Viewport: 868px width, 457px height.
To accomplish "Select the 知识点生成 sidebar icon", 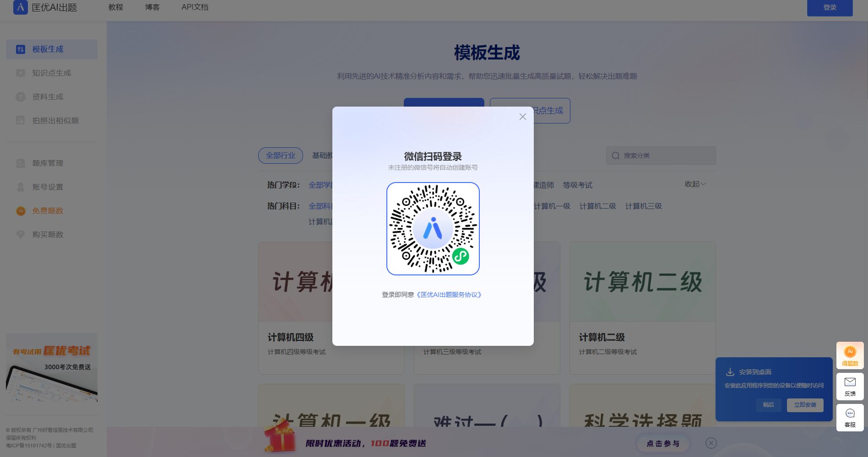I will click(x=21, y=73).
